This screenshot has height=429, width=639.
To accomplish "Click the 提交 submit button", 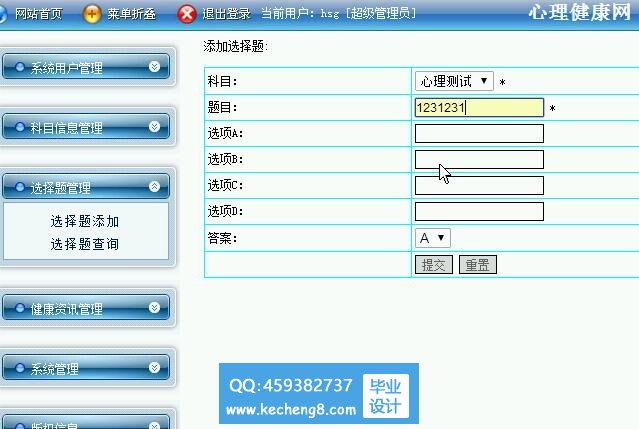I will (x=434, y=265).
